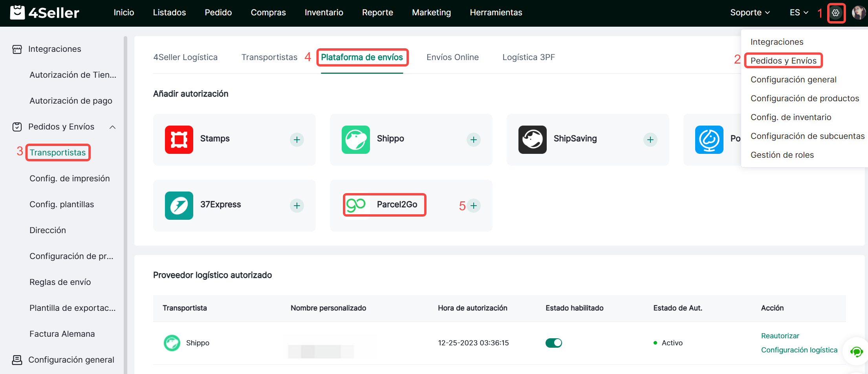
Task: Open the Soporte dropdown menu
Action: click(749, 13)
